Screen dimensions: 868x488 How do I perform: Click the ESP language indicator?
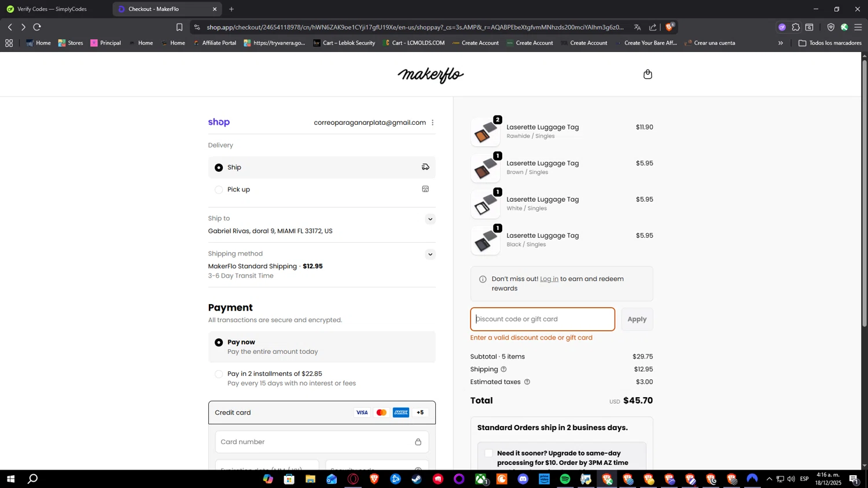[x=804, y=479]
